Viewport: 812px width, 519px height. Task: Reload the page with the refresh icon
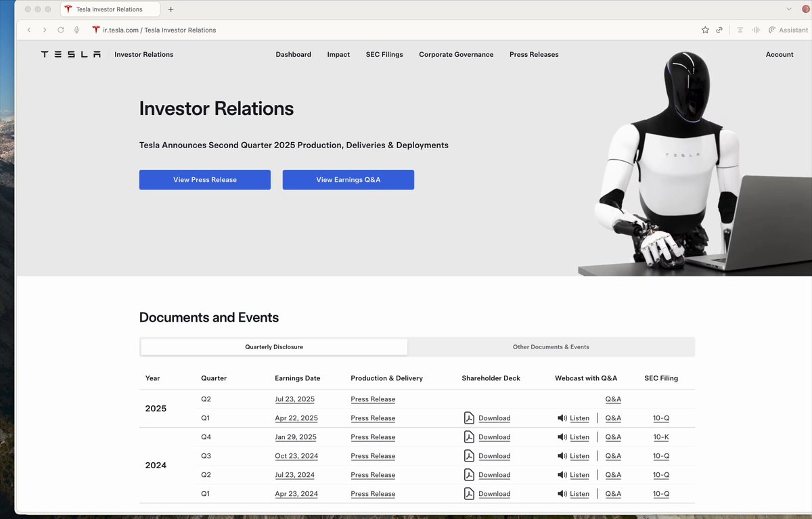61,30
